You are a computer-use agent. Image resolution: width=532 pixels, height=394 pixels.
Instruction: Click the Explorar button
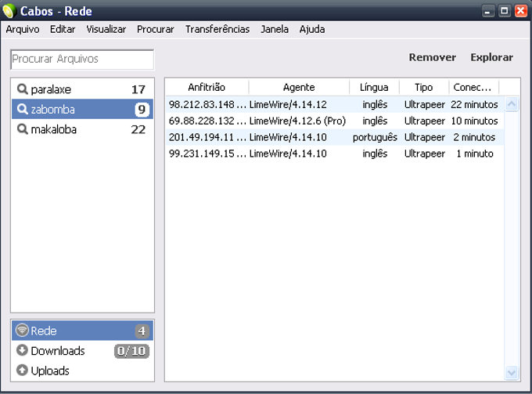click(x=491, y=57)
